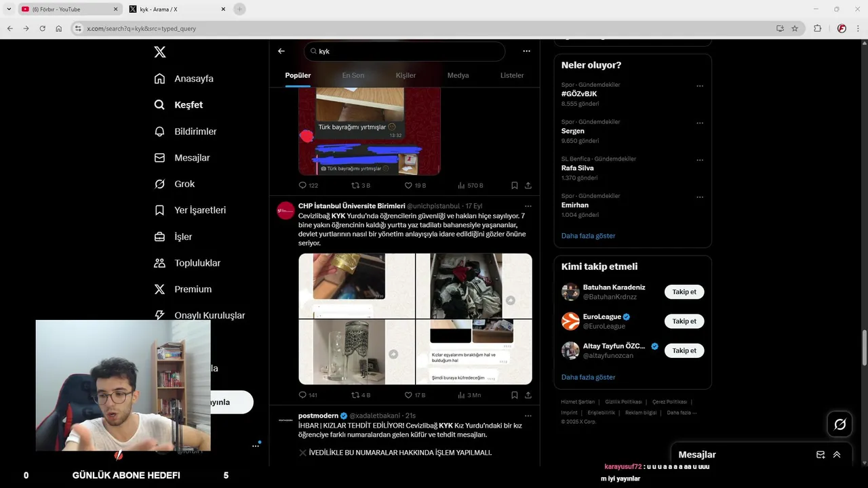Image resolution: width=868 pixels, height=488 pixels.
Task: Open Chrome tab search dropdown arrow
Action: [9, 9]
